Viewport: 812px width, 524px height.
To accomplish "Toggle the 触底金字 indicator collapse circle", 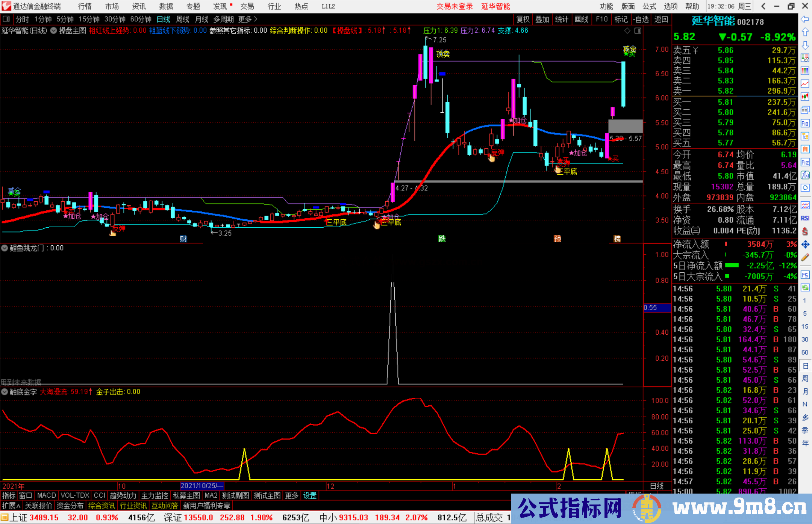I will click(x=5, y=392).
